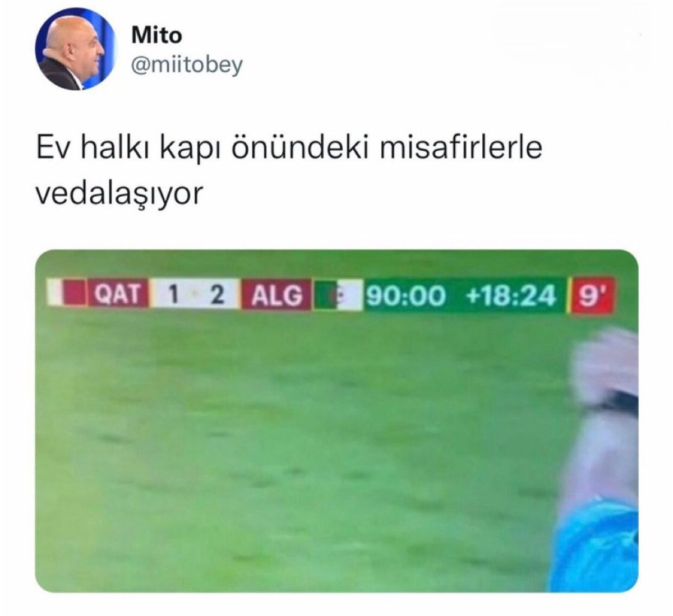The image size is (673, 616).
Task: Click the 1 2 score box
Action: [195, 294]
